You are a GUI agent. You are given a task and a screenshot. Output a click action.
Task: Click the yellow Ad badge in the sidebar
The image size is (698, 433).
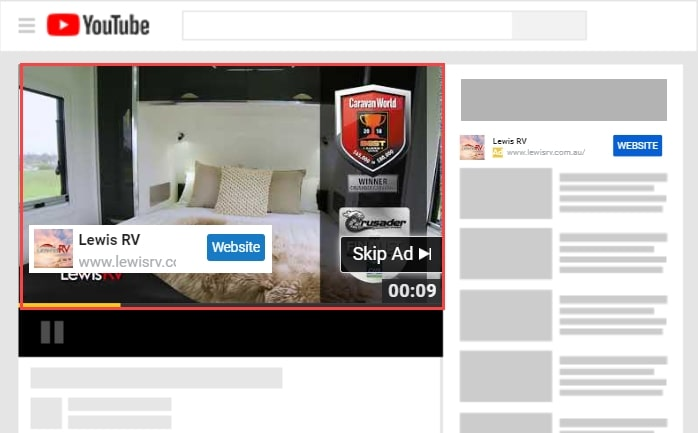pos(497,153)
